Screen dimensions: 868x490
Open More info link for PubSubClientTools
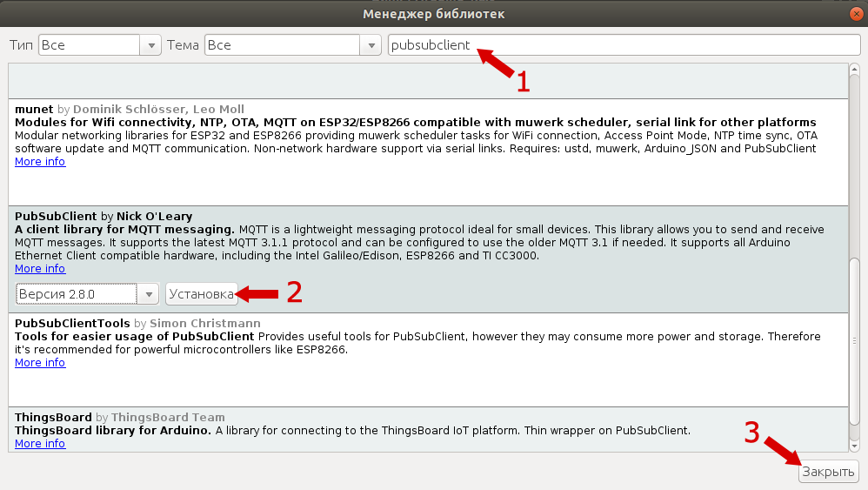40,363
